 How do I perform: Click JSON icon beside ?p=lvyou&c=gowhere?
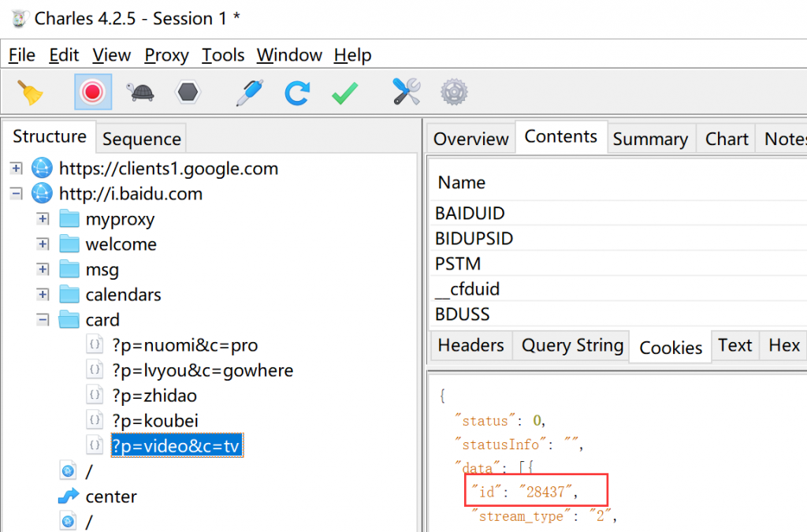click(95, 370)
